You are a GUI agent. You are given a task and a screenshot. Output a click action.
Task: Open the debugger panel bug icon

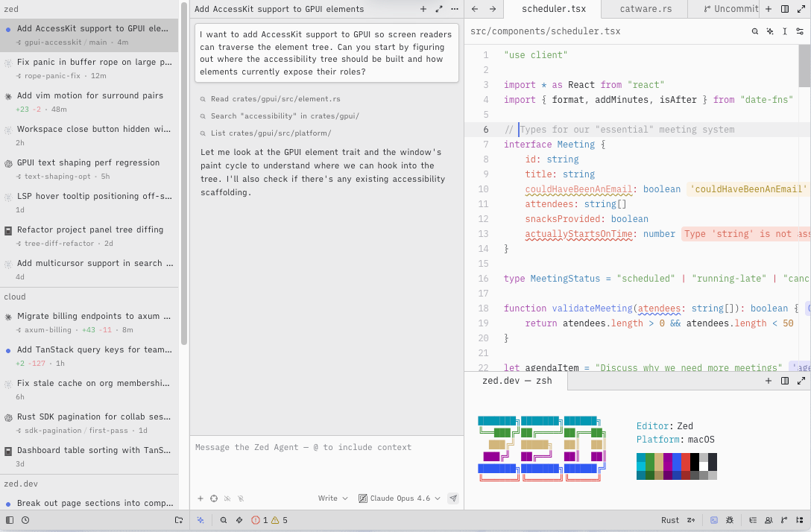pos(730,520)
